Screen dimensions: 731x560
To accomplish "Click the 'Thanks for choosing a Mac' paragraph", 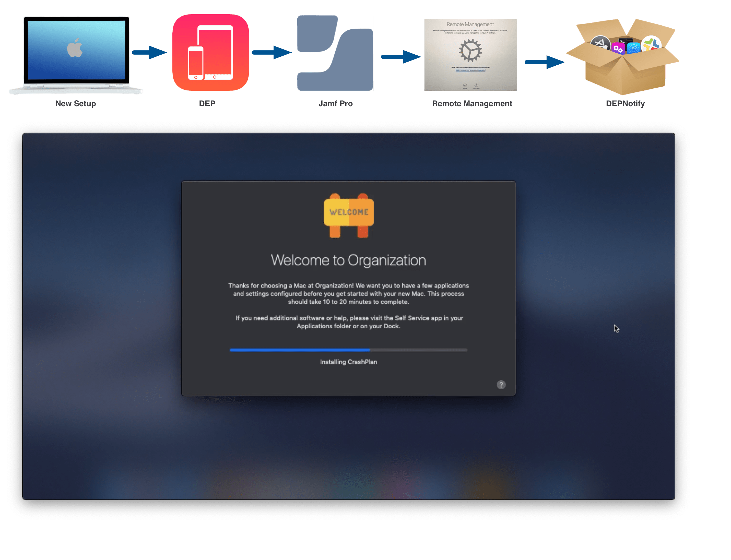I will pyautogui.click(x=348, y=294).
